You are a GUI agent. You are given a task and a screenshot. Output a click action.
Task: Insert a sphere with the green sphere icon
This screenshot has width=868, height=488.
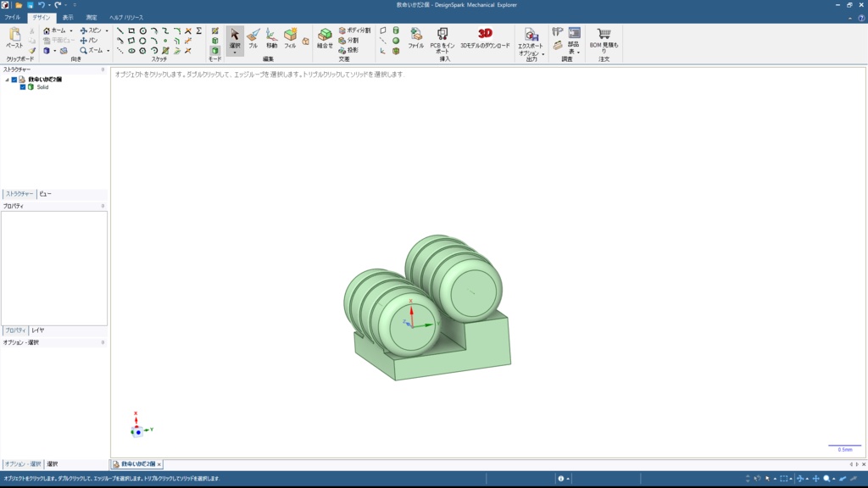click(396, 41)
